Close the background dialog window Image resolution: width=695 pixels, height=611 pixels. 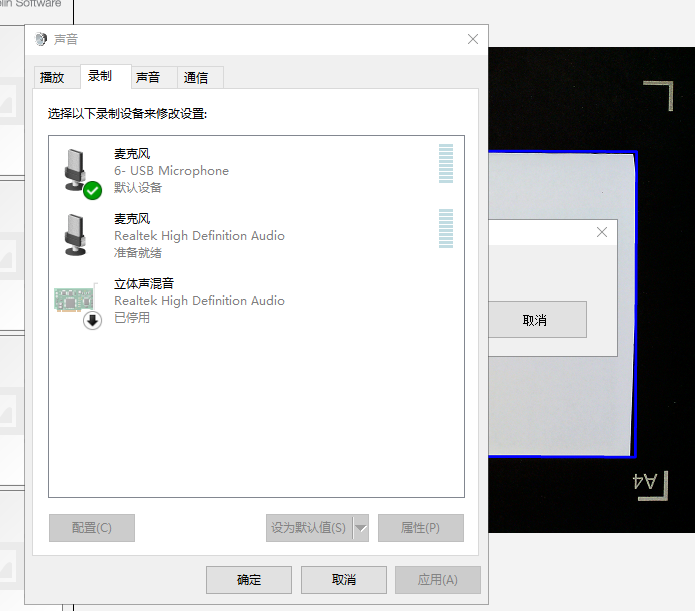[x=601, y=232]
